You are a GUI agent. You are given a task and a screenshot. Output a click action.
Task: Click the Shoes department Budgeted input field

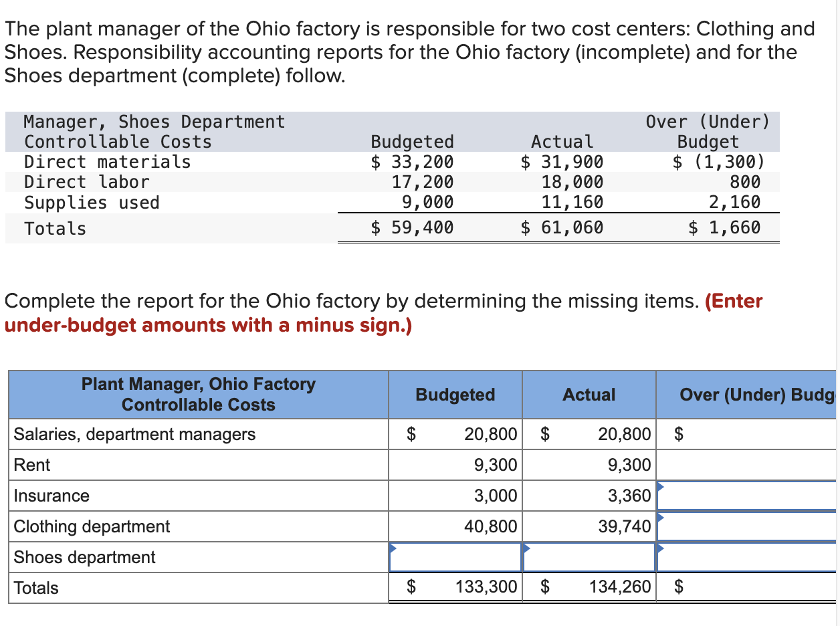point(455,557)
